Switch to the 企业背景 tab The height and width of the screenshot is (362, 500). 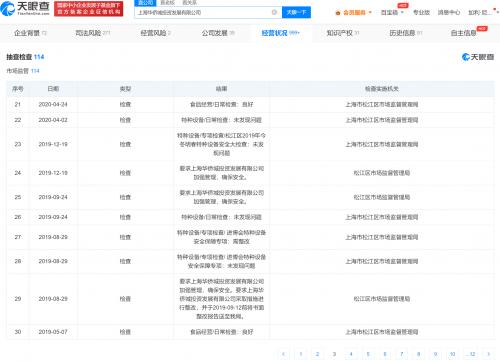[30, 33]
